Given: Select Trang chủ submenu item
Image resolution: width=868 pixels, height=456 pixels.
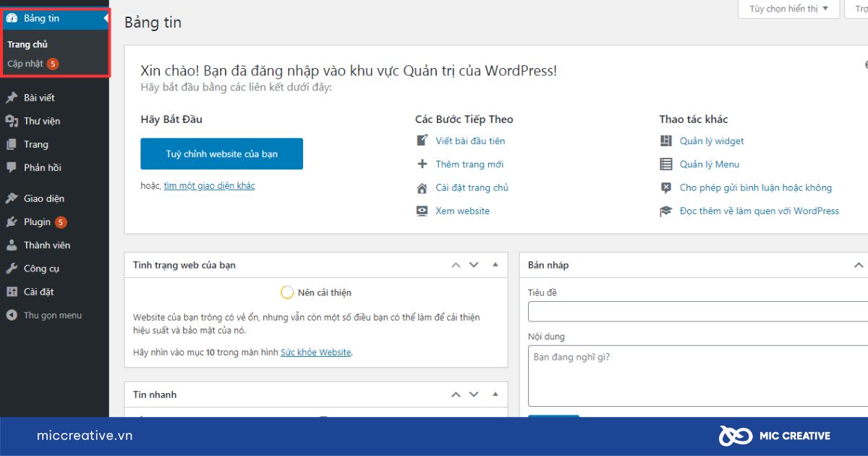Looking at the screenshot, I should pyautogui.click(x=27, y=44).
